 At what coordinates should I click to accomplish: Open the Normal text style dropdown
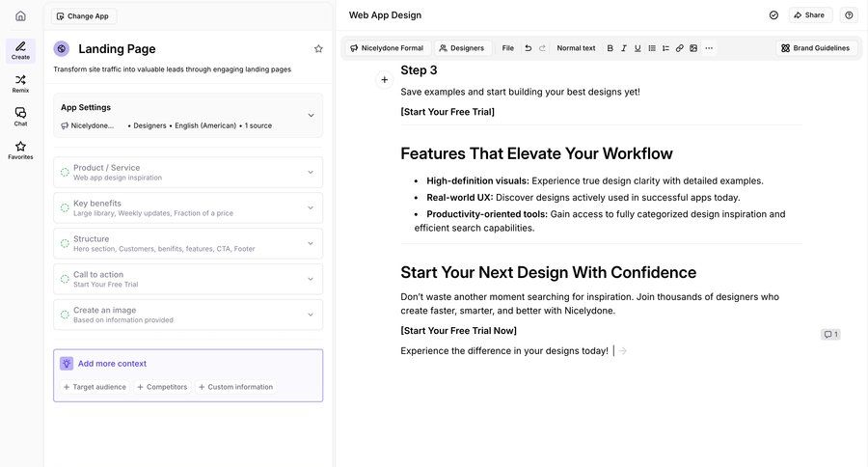pos(576,48)
